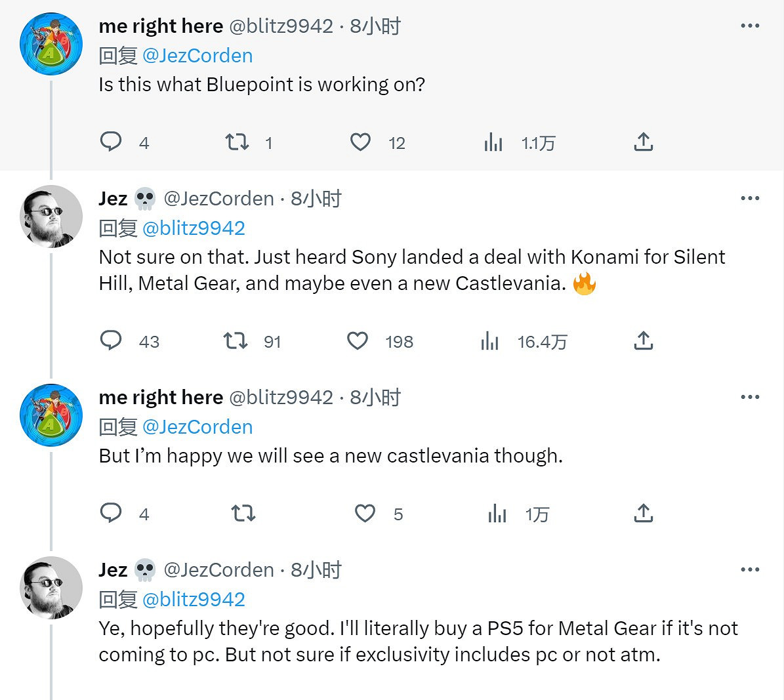Click the view analytics icon showing 1万 views
The height and width of the screenshot is (700, 784).
click(497, 514)
